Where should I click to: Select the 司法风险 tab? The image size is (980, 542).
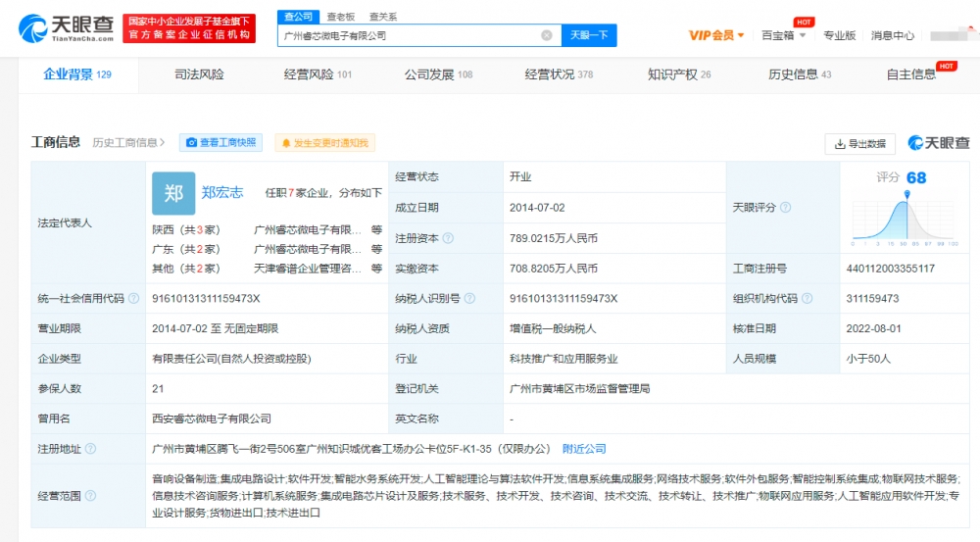[x=199, y=74]
